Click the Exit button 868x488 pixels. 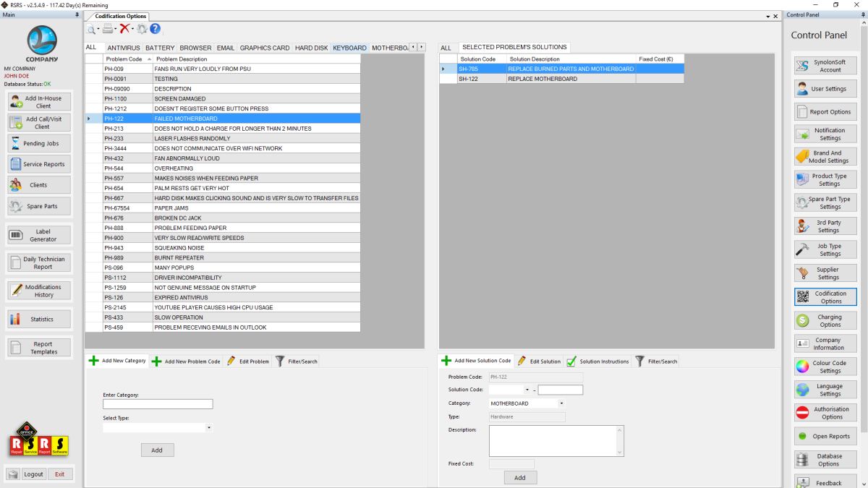(x=59, y=474)
